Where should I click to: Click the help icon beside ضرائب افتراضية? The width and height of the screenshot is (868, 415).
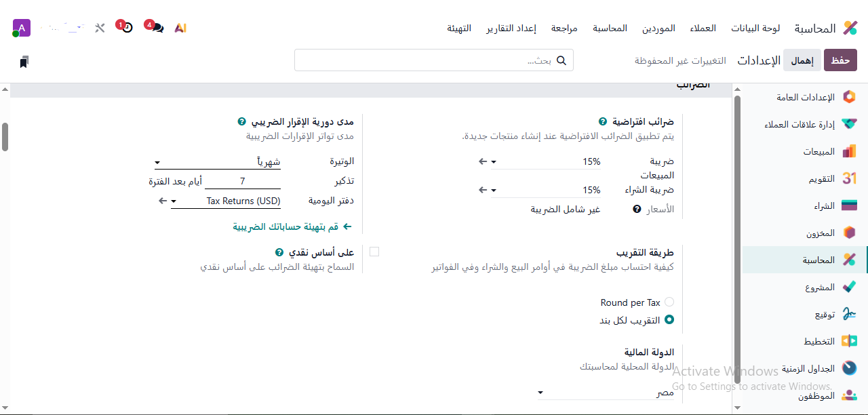(x=602, y=121)
